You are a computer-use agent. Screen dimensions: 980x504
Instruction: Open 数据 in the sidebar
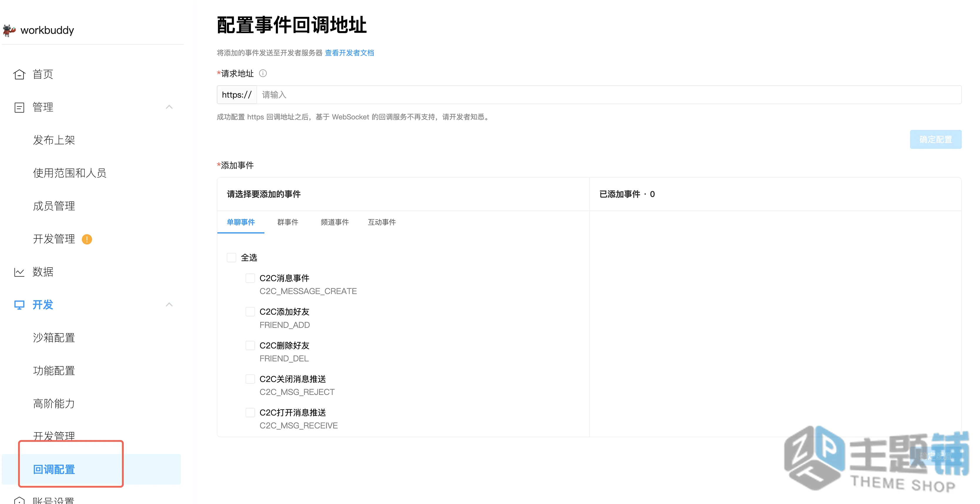(43, 272)
